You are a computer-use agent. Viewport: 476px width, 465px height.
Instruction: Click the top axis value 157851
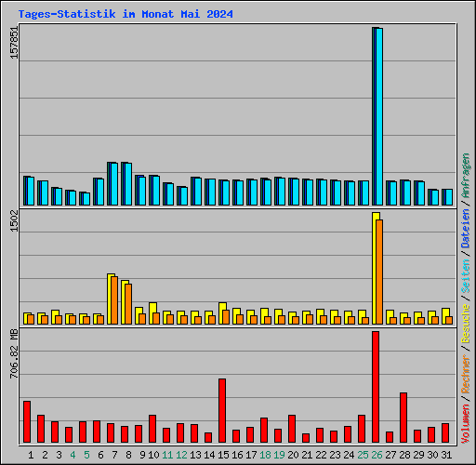[14, 43]
